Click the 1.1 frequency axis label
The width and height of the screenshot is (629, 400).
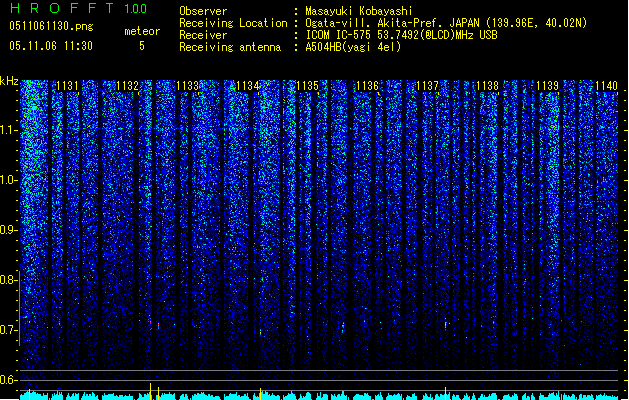coord(9,130)
